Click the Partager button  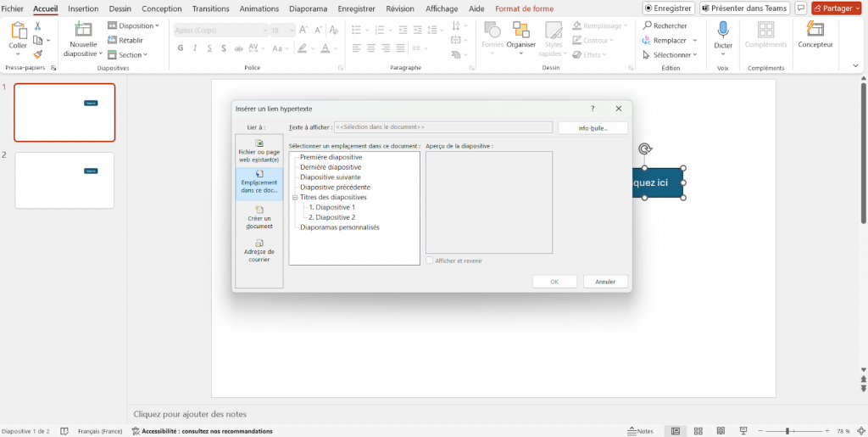(x=837, y=8)
